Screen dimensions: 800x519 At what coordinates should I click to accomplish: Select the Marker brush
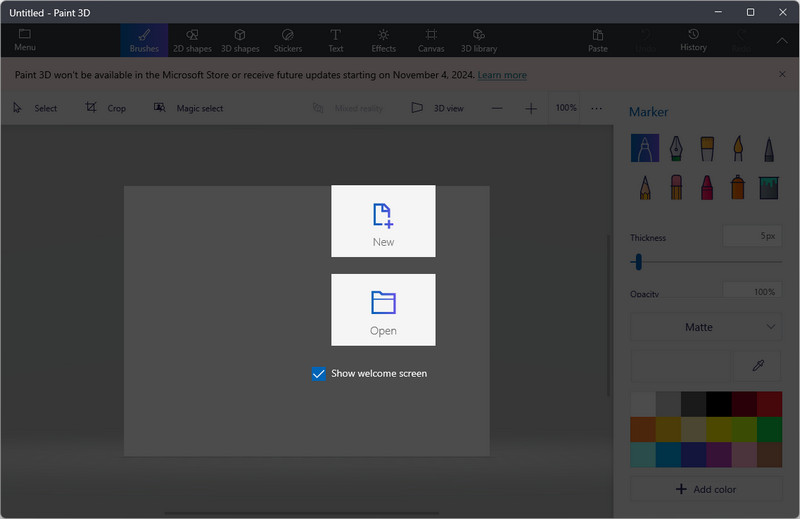click(x=645, y=148)
